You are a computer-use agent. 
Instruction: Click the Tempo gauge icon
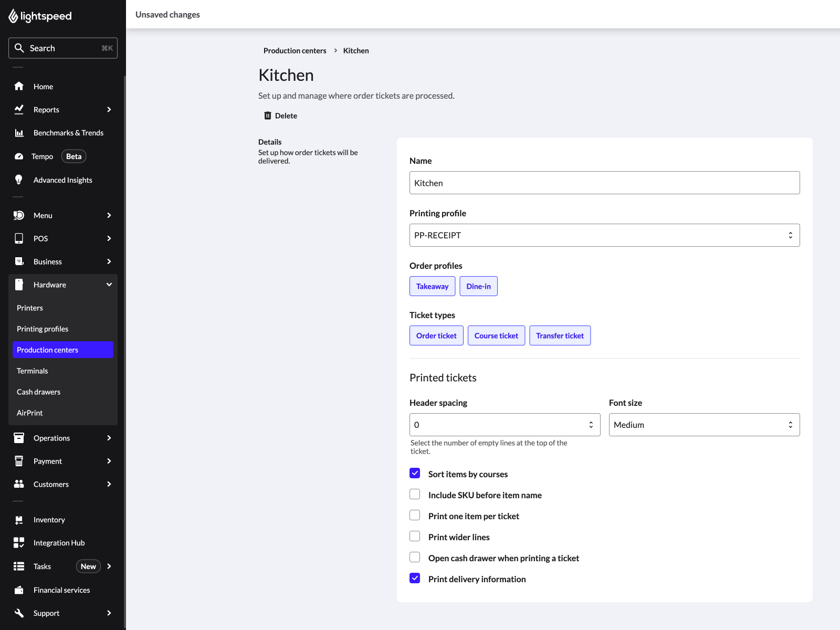[x=19, y=156]
